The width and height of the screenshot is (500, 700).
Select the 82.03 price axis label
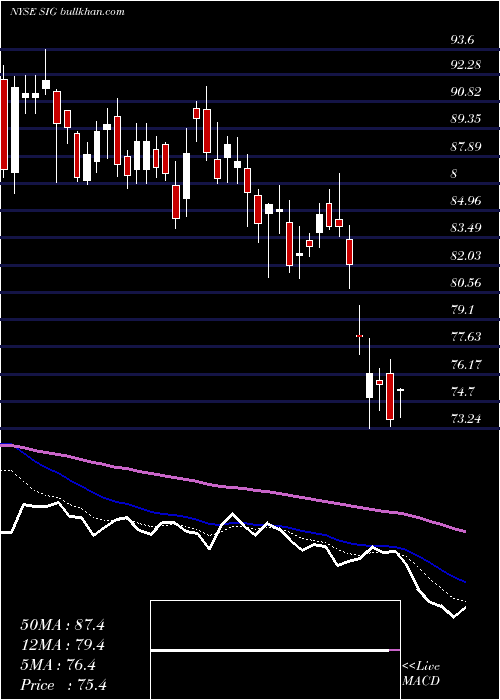tap(466, 255)
